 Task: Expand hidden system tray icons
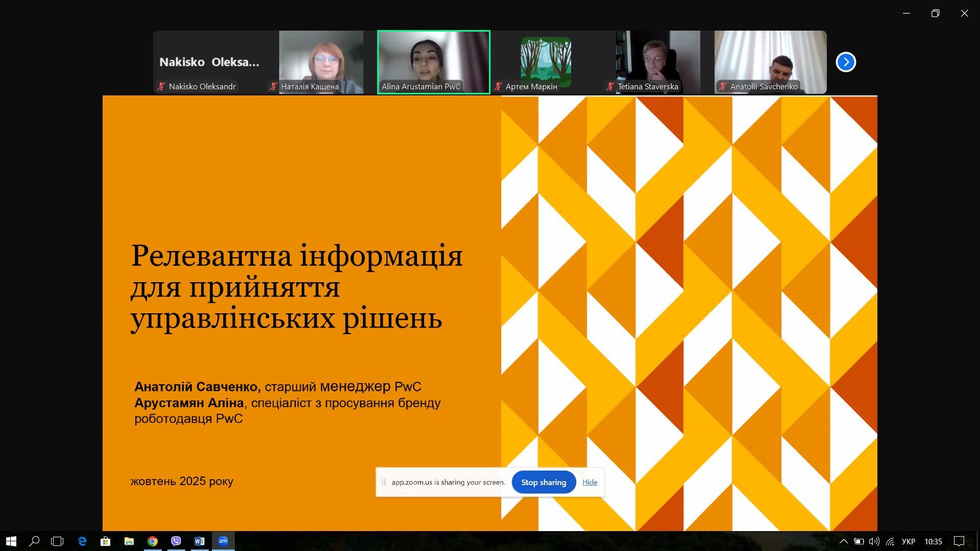[843, 541]
